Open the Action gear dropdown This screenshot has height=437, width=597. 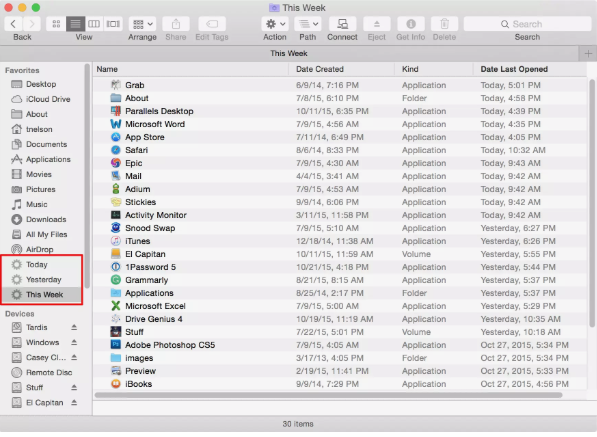(275, 24)
